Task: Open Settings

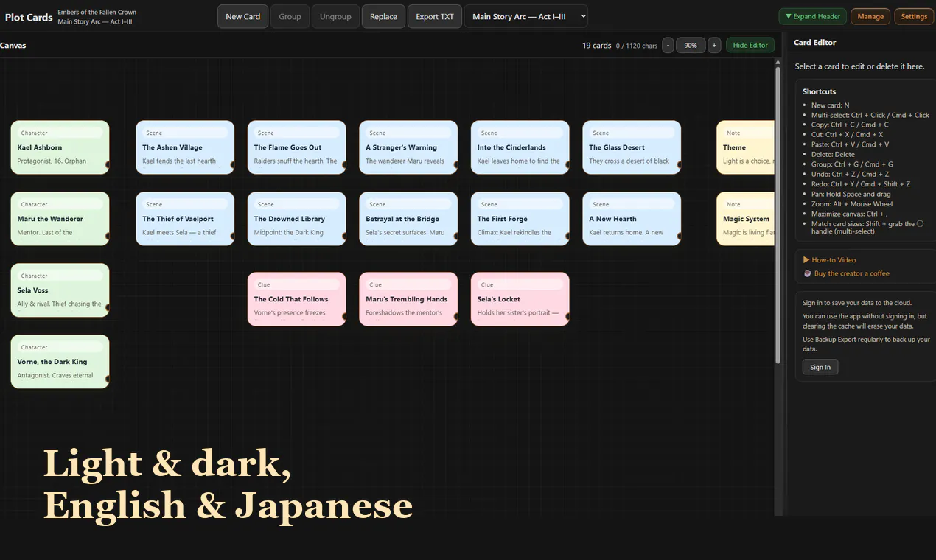Action: click(914, 16)
